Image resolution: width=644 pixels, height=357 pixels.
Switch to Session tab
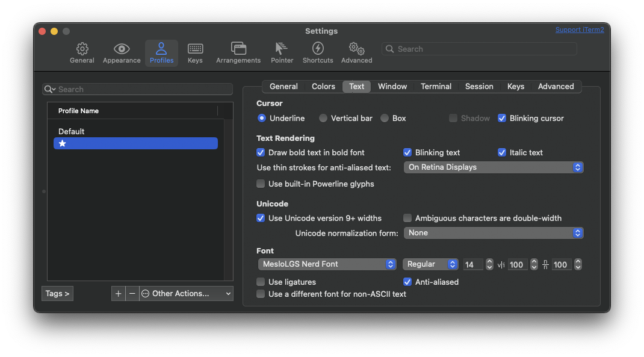pyautogui.click(x=479, y=86)
